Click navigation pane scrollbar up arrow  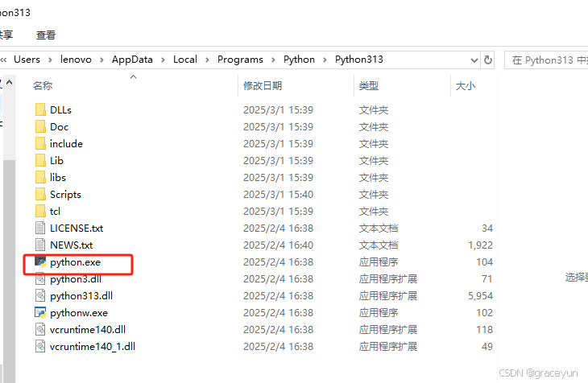pyautogui.click(x=10, y=82)
